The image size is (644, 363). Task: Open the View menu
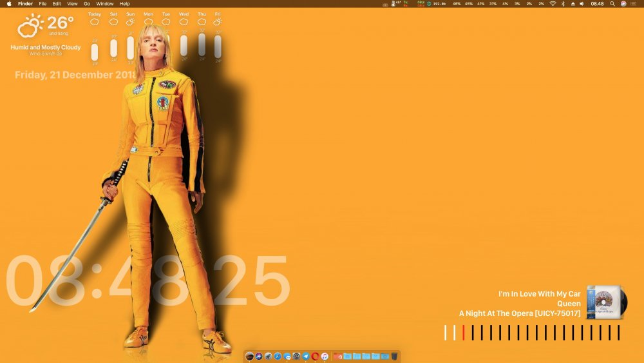[72, 4]
